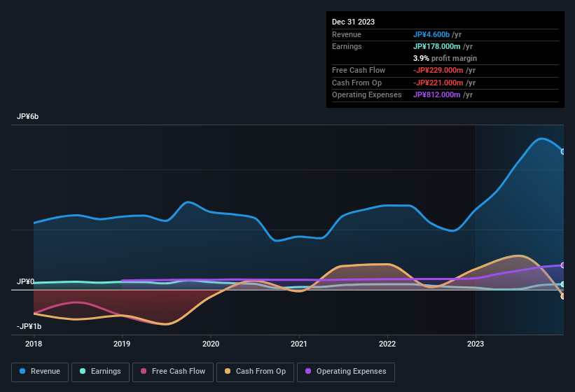Click the orange Cash From Op end marker

563,296
